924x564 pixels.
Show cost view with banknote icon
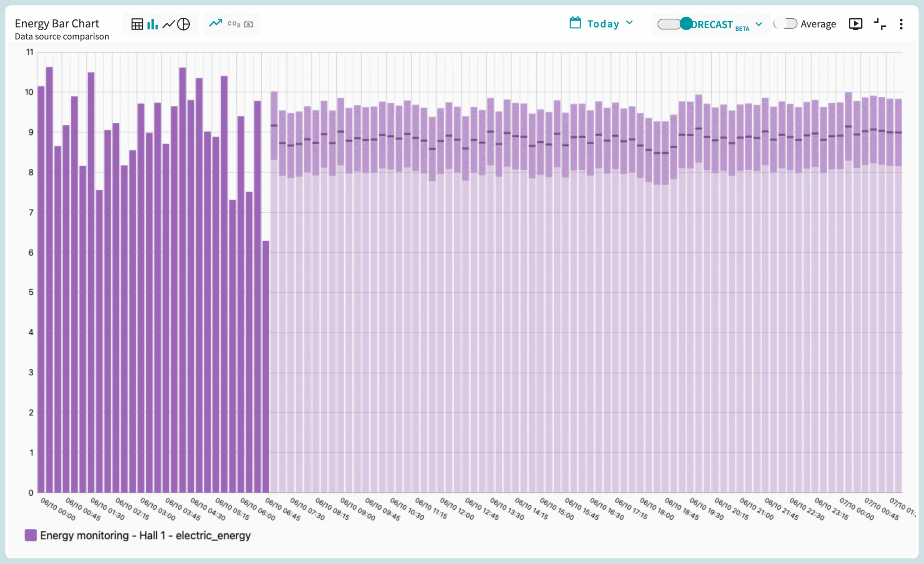[x=248, y=25]
